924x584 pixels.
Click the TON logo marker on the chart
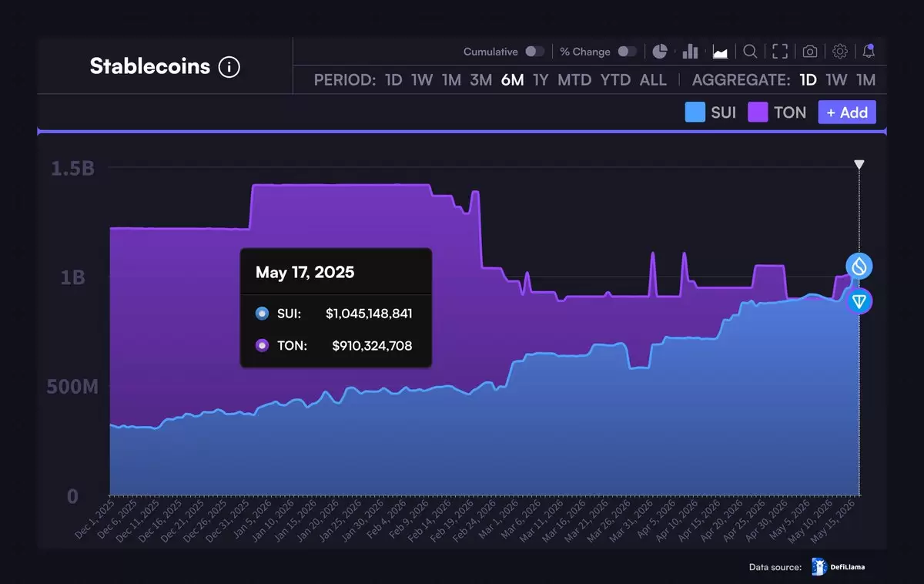pos(859,300)
